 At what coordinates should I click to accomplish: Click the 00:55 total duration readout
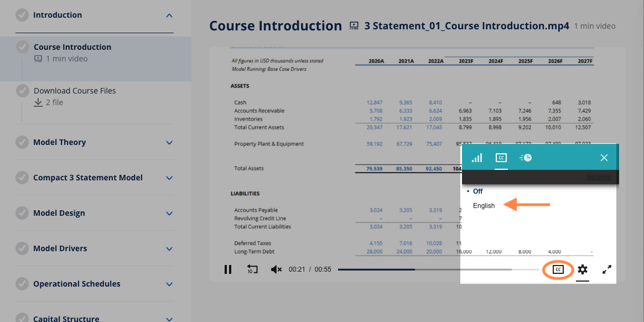coord(323,269)
